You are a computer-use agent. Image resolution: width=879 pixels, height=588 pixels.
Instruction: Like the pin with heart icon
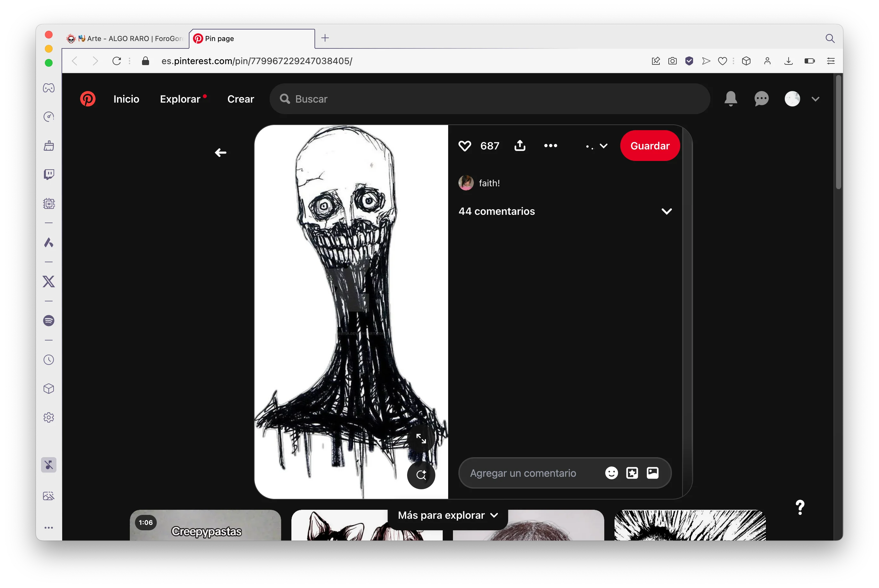(465, 146)
